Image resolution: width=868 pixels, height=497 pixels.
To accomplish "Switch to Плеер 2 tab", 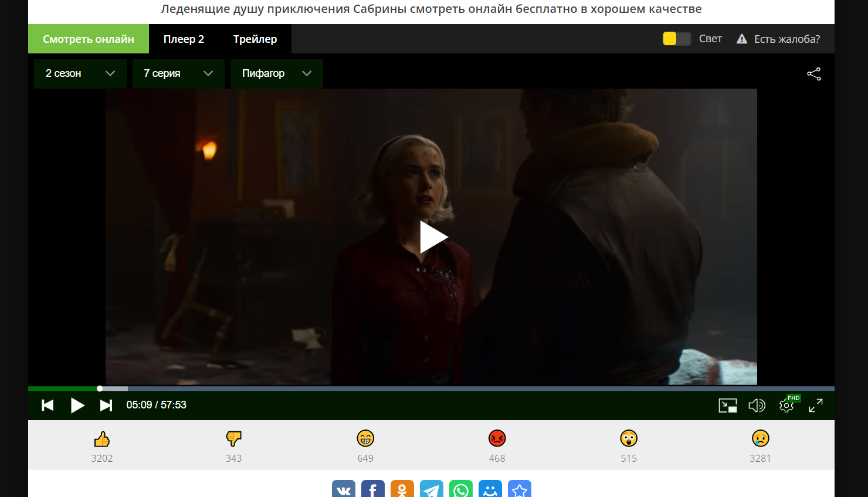I will tap(184, 39).
